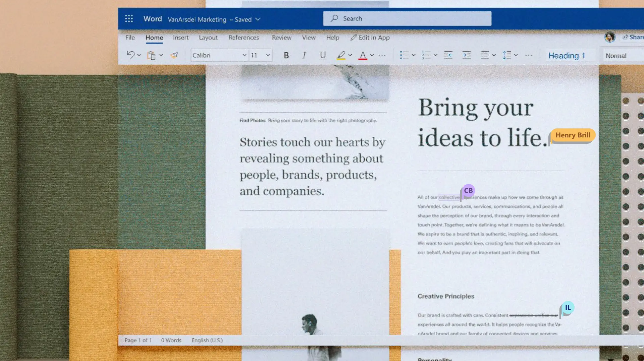Decrease paragraph indent
644x361 pixels.
[x=448, y=55]
